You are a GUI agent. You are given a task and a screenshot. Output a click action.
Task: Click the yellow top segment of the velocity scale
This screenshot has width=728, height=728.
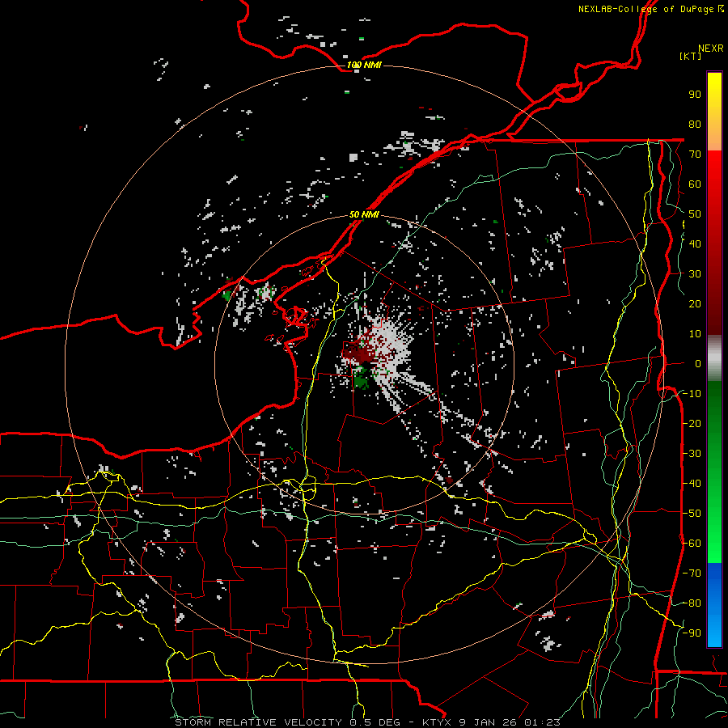714,112
